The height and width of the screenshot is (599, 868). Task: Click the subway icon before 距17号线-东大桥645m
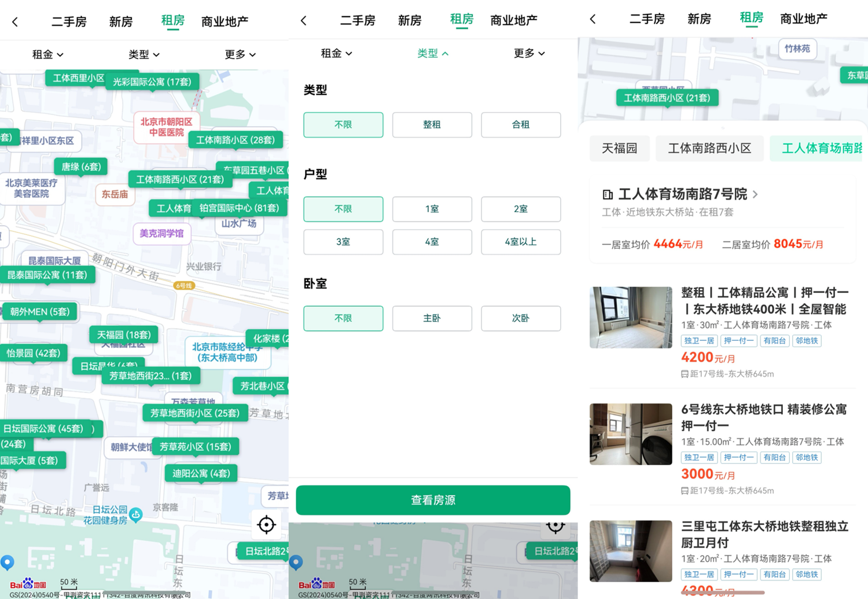[684, 374]
